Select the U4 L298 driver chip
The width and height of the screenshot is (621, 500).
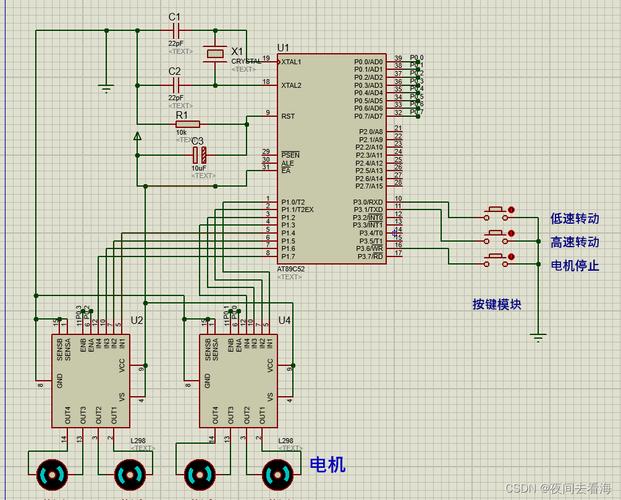tap(238, 381)
